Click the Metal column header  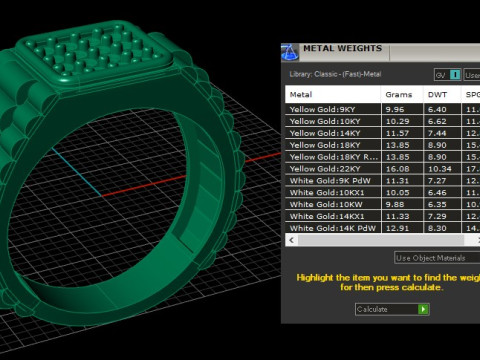click(x=333, y=94)
